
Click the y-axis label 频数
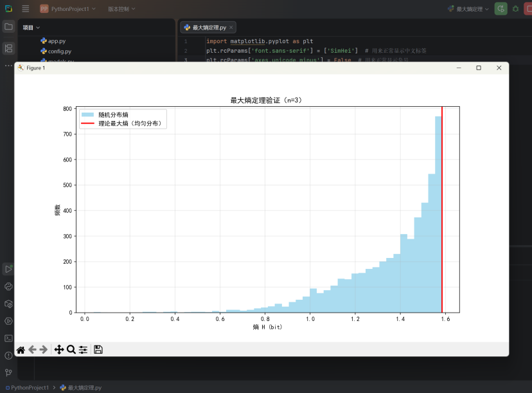(57, 210)
